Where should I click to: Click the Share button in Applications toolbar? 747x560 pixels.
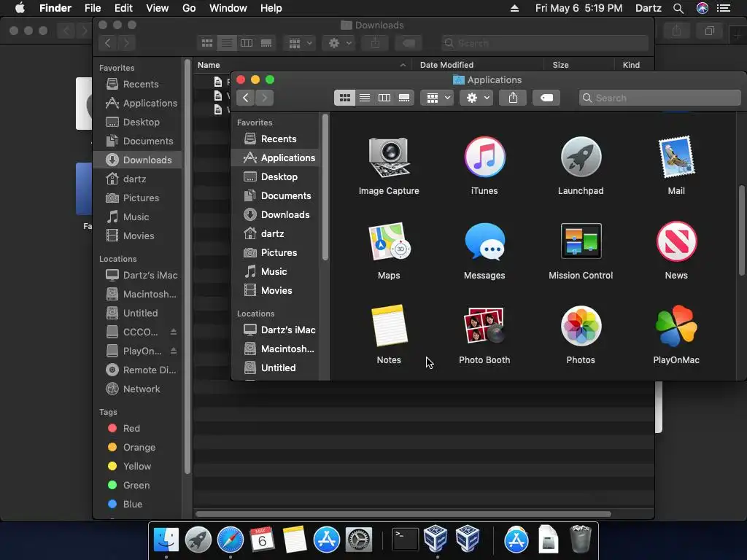(513, 98)
